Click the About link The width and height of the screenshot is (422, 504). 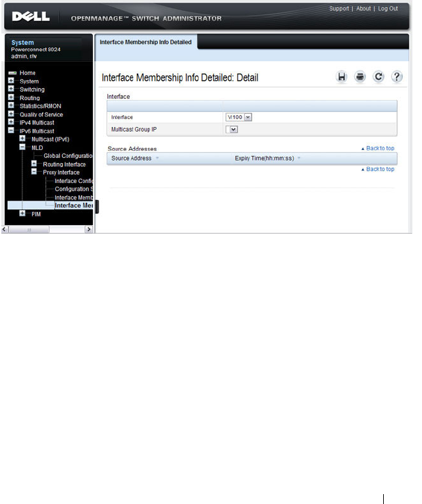(x=363, y=9)
